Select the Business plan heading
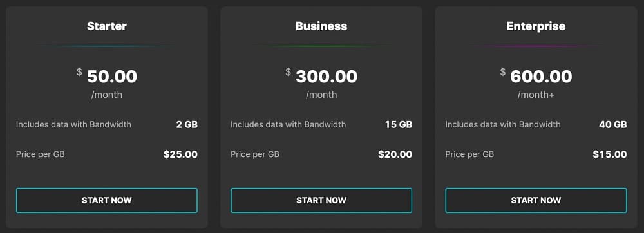Screen dimensions: 644x233 click(321, 26)
